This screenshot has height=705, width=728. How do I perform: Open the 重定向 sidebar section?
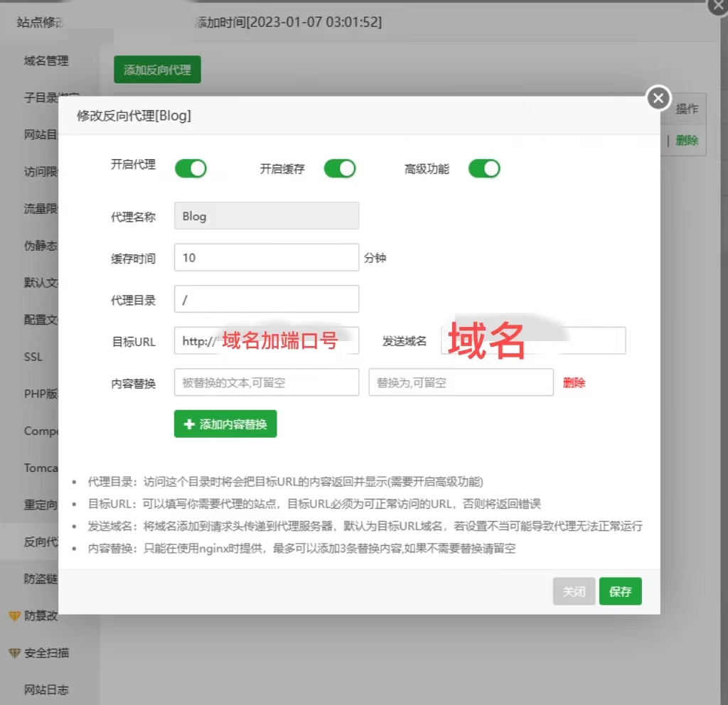(x=39, y=505)
